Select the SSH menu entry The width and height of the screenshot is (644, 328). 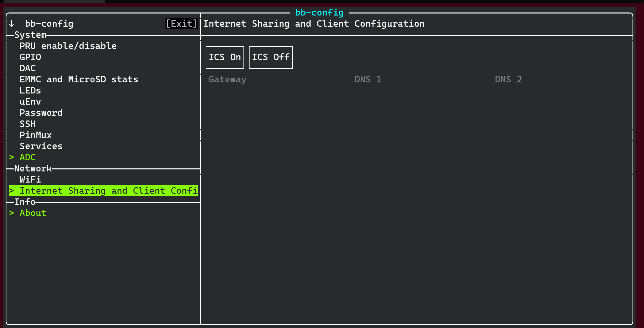point(28,124)
